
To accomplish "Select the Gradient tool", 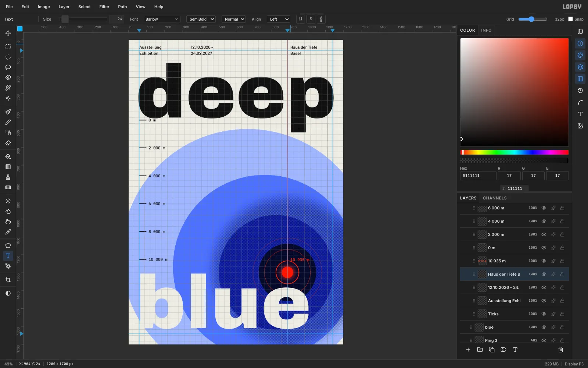I will click(x=8, y=167).
